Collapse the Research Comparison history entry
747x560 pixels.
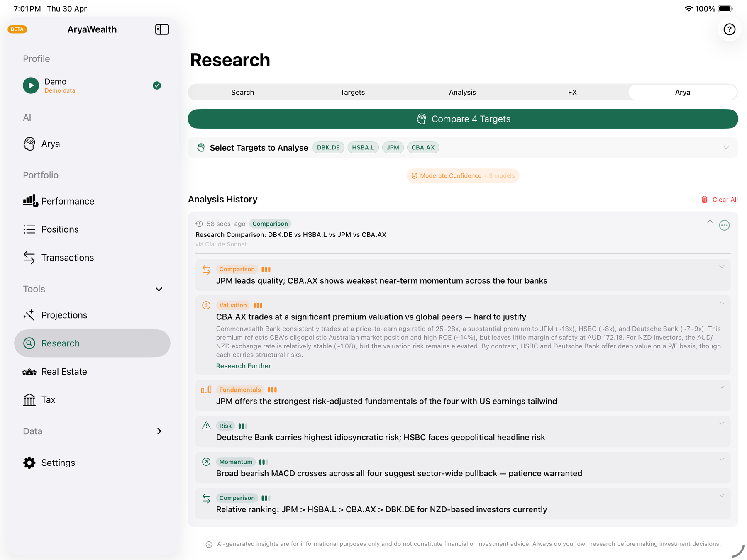tap(710, 222)
